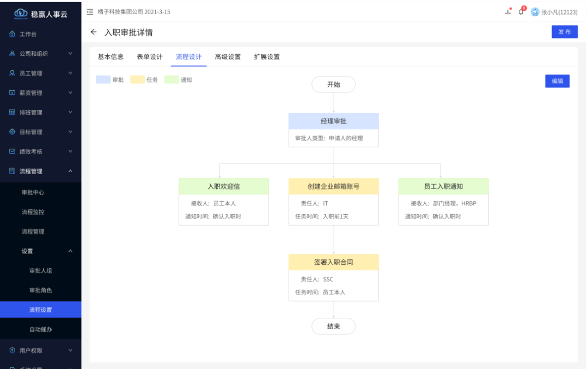Collapse the 设置 submenu chevron
Image resolution: width=588 pixels, height=369 pixels.
(x=70, y=251)
